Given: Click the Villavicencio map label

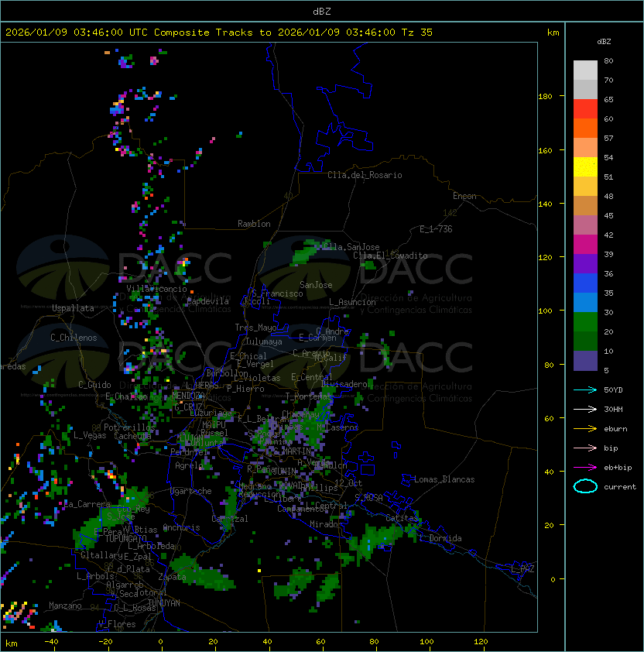Looking at the screenshot, I should [x=156, y=289].
